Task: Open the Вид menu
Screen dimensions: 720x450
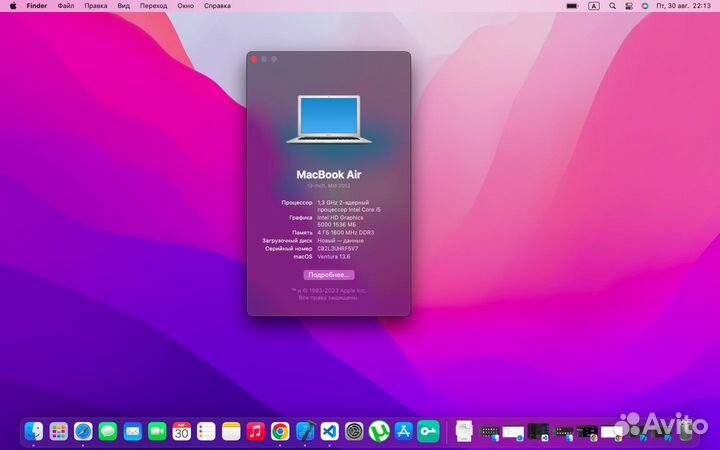Action: point(124,6)
